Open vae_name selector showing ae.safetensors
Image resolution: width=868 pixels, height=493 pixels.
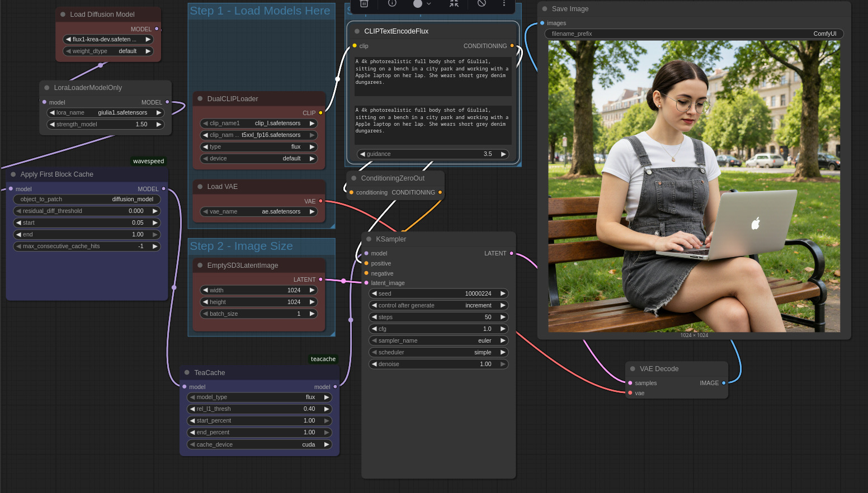[259, 211]
